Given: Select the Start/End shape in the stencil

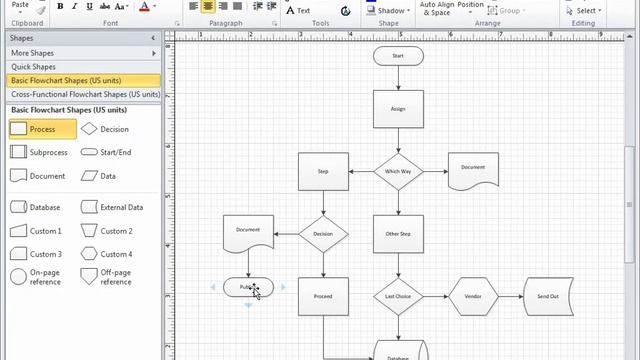Looking at the screenshot, I should pyautogui.click(x=106, y=152).
